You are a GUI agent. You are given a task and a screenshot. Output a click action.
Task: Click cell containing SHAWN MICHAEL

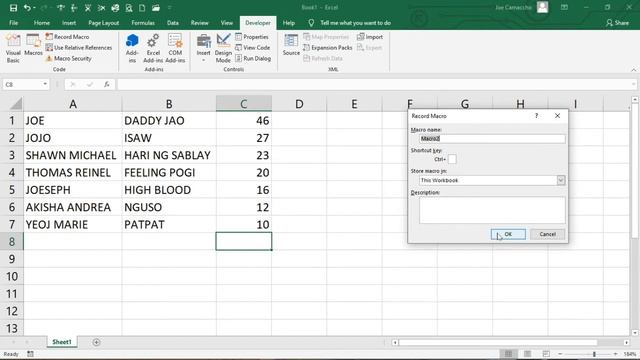73,155
